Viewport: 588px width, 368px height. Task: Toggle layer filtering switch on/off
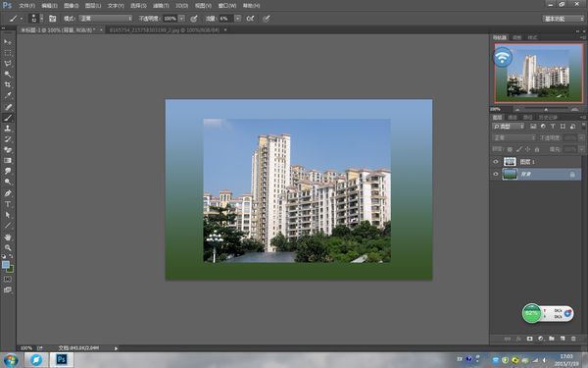coord(583,127)
